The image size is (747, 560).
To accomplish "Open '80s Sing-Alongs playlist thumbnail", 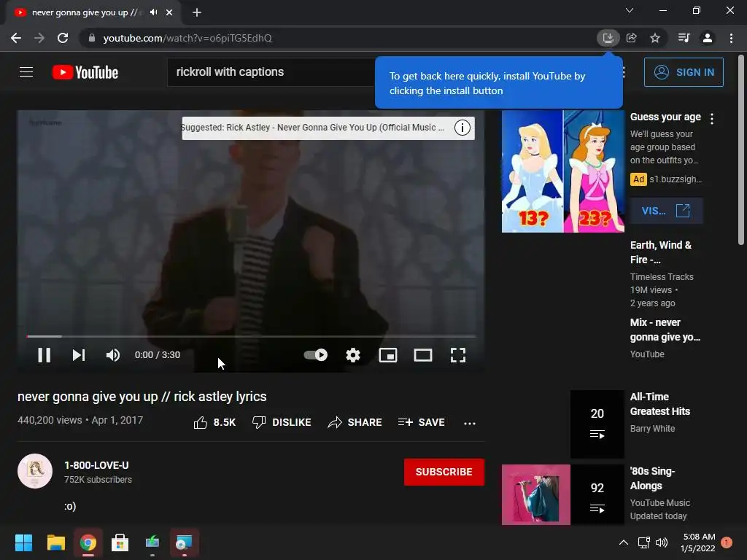I will click(x=563, y=495).
